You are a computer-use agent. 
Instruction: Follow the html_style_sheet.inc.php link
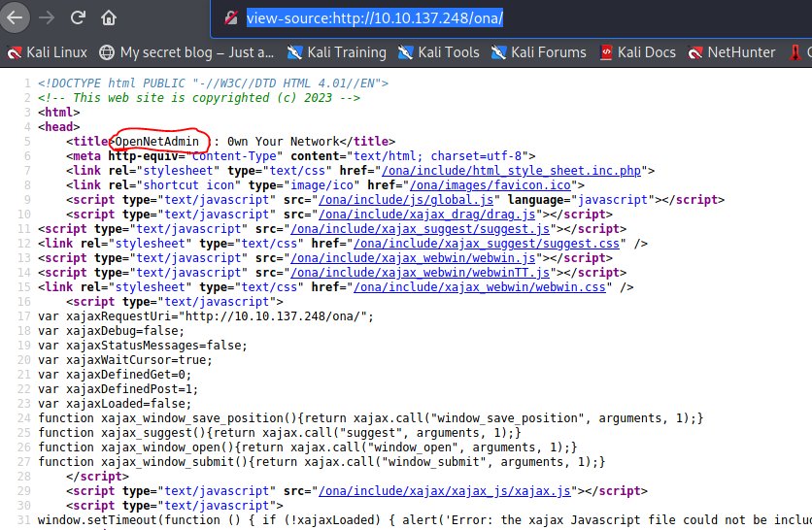tap(511, 171)
